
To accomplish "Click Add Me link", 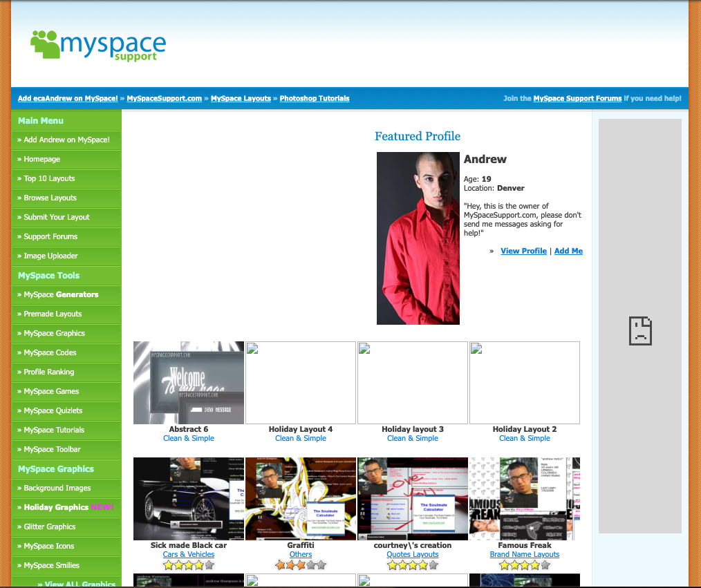I will pos(568,251).
